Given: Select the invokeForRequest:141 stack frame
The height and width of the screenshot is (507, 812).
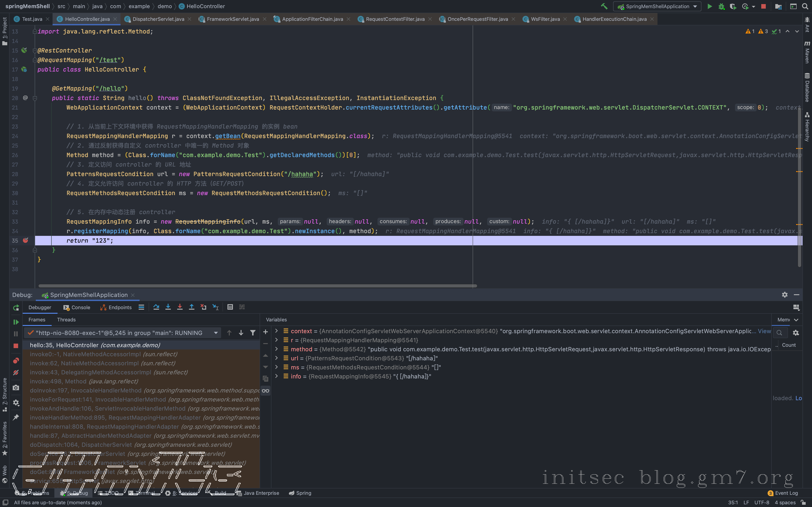Looking at the screenshot, I should (x=98, y=399).
